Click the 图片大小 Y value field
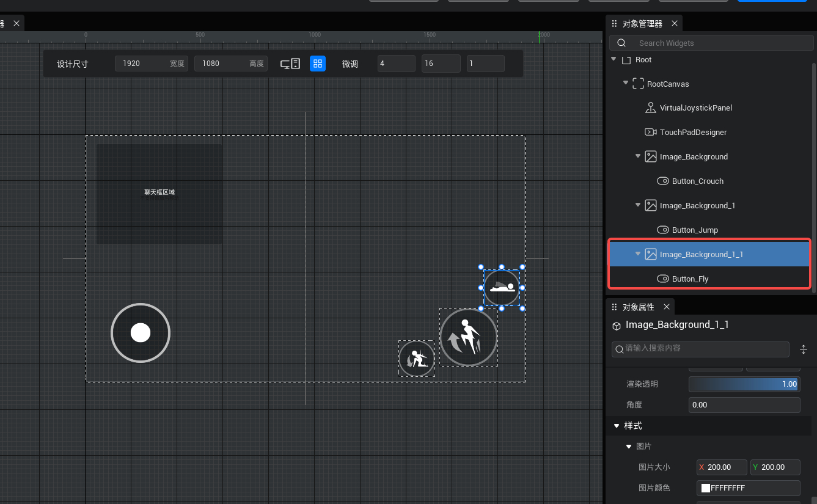 click(775, 467)
